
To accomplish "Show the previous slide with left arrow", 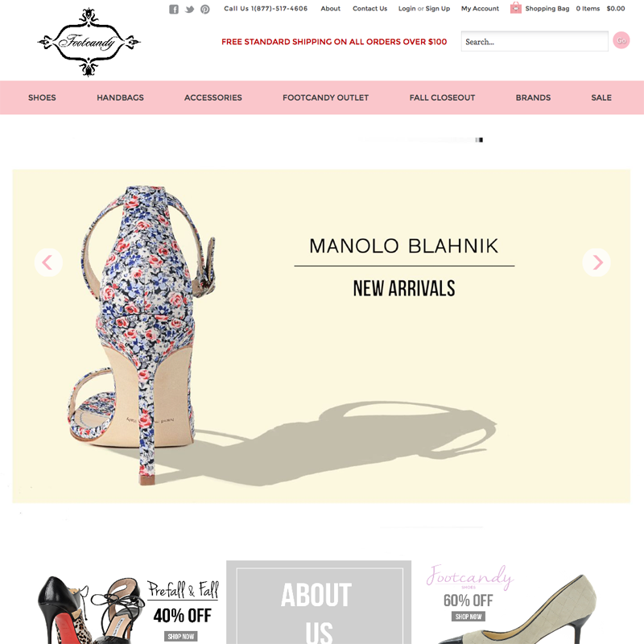I will tap(48, 262).
